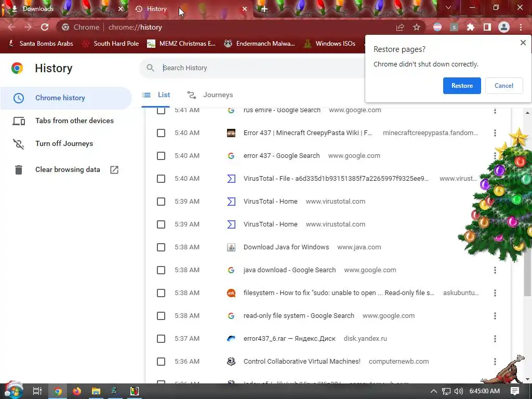Open Endermanch Malware bookmark

tap(260, 44)
